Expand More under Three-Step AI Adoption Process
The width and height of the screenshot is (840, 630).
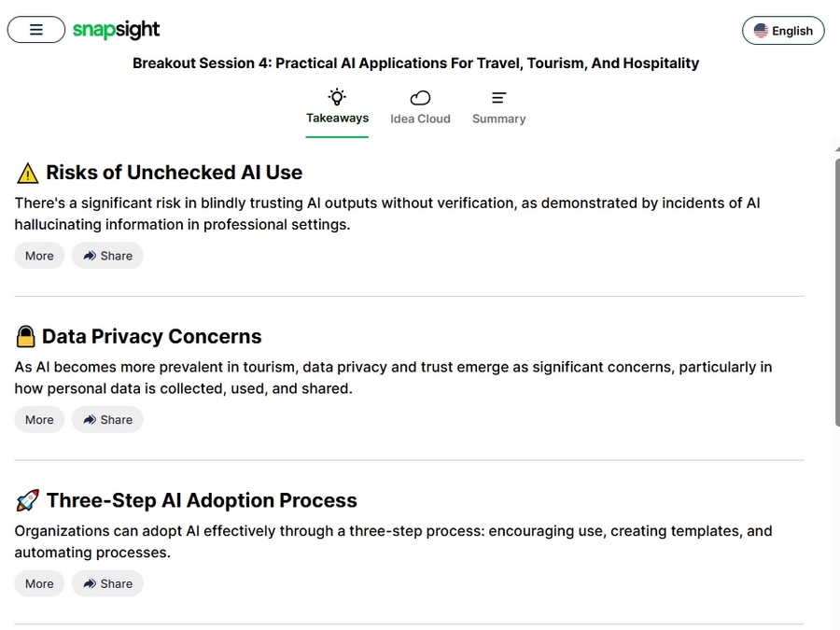(x=39, y=583)
